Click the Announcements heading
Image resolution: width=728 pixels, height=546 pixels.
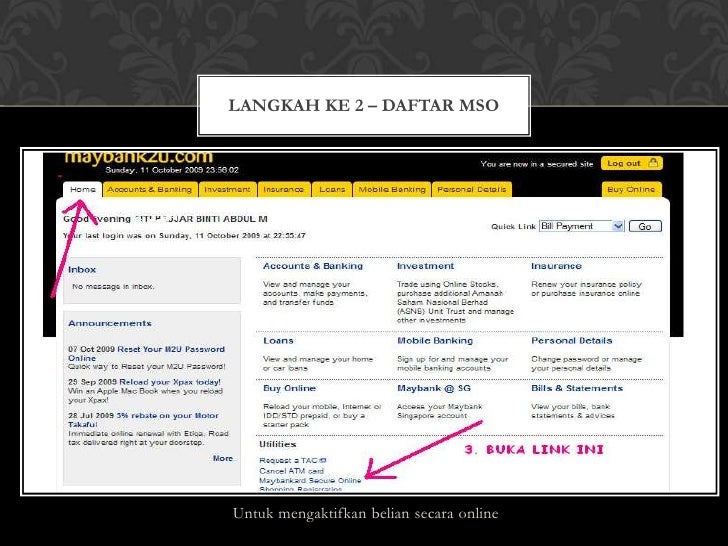(x=110, y=323)
